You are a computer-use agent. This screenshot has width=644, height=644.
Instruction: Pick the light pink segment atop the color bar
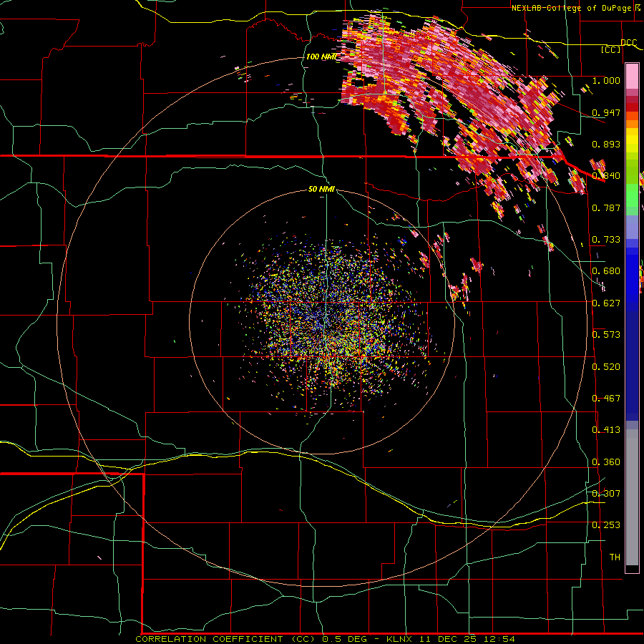click(x=632, y=77)
